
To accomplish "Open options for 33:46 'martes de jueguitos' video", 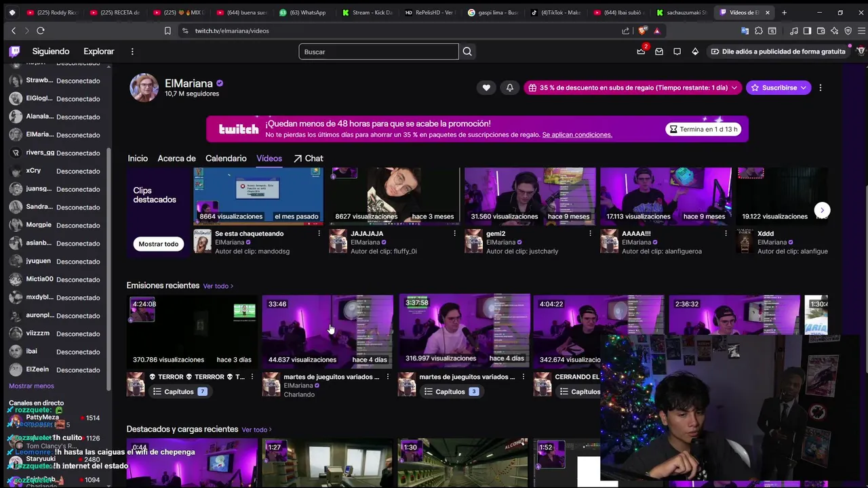I will tap(387, 377).
